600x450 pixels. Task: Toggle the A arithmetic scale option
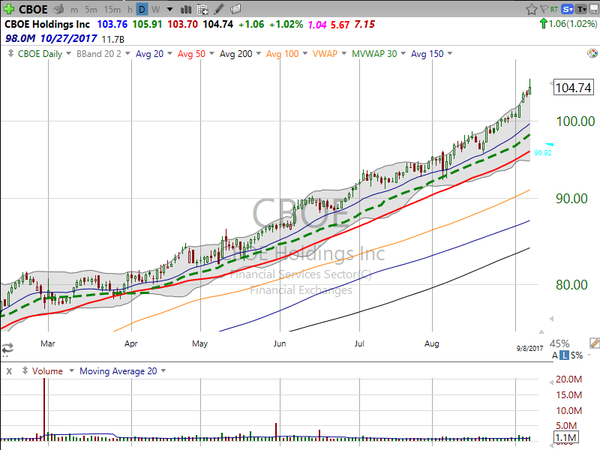click(x=555, y=355)
